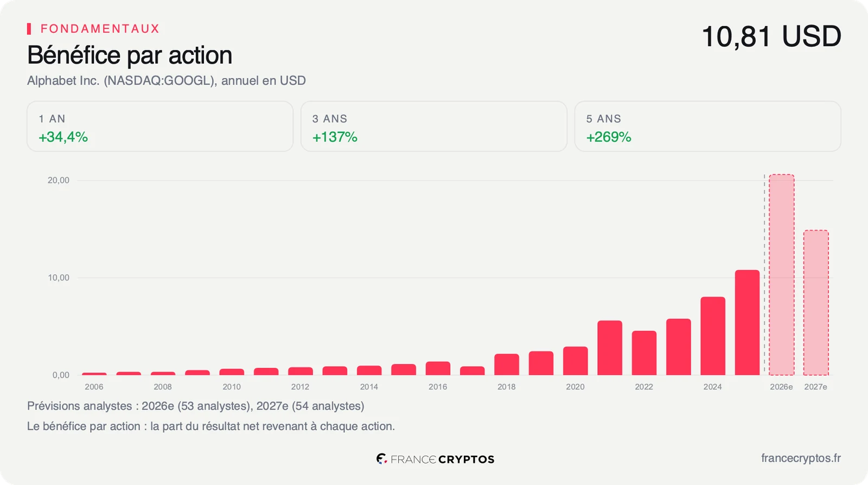Click the dashed forecast divider line

[x=764, y=275]
